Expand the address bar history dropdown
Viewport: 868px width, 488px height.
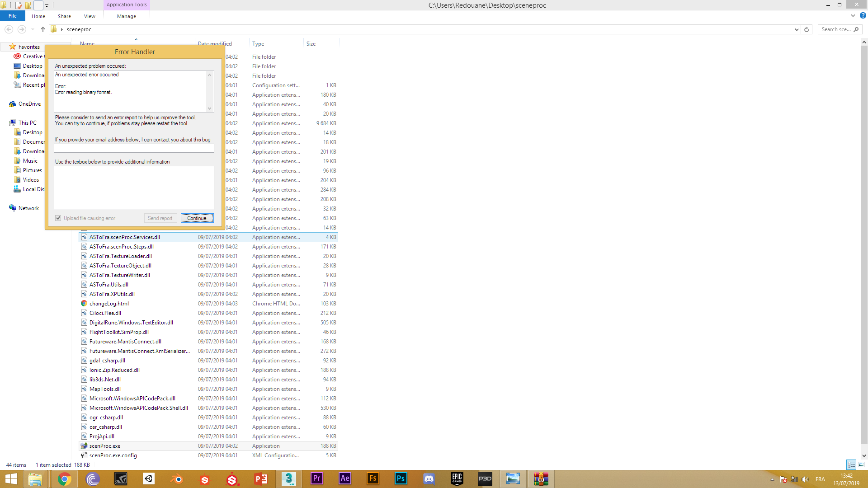(797, 29)
